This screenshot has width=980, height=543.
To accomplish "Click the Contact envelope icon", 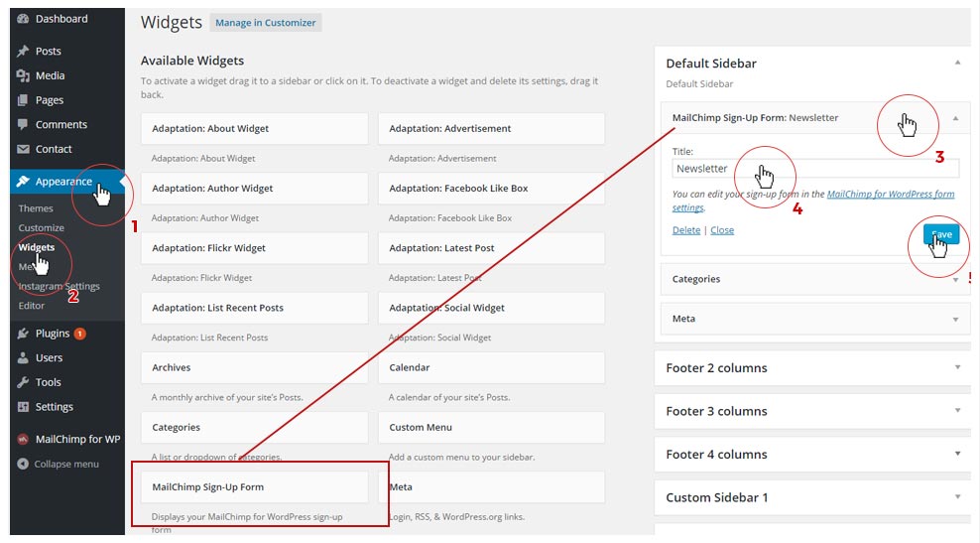I will point(23,150).
